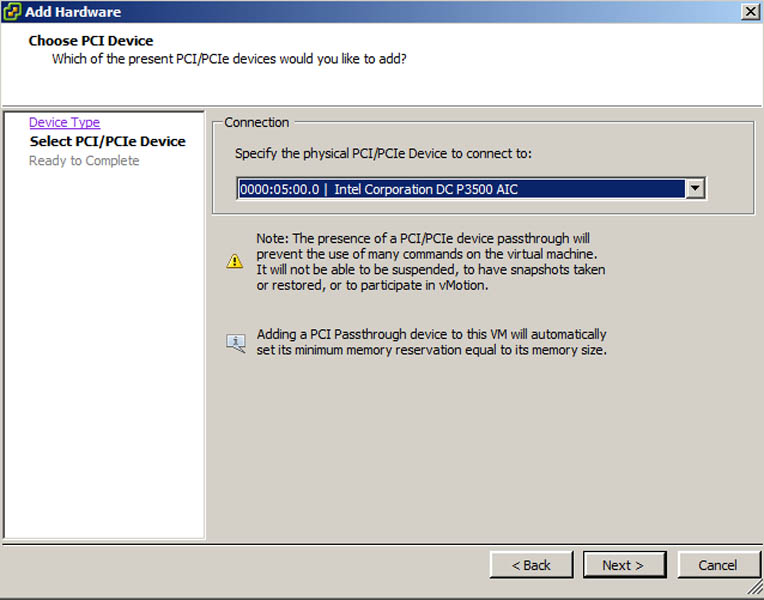Select the 'Select PCI/PCIe Device' wizard step
Image resolution: width=764 pixels, height=600 pixels.
(107, 141)
